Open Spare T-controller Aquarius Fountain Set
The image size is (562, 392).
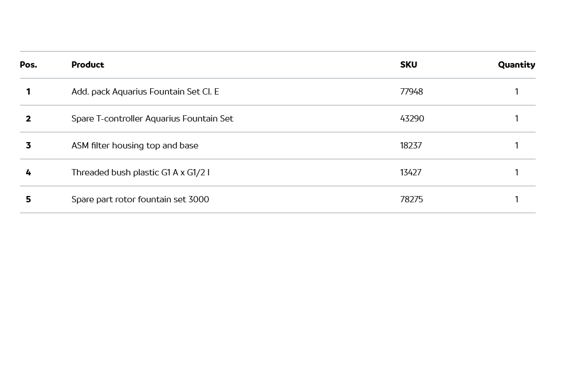pos(152,119)
